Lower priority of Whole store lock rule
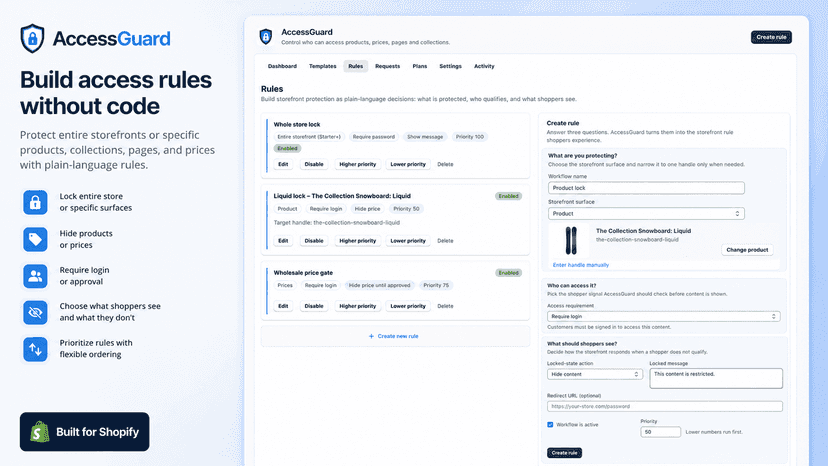Viewport: 828px width, 466px height. tap(408, 164)
